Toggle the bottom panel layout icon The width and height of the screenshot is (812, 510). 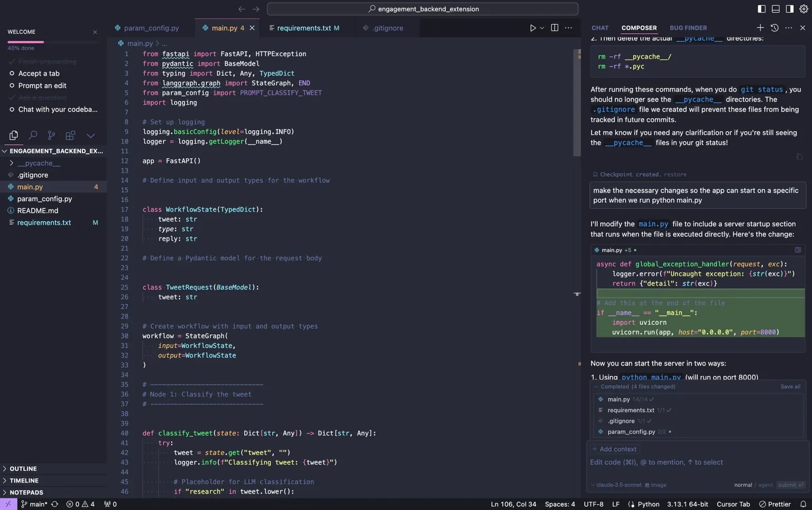(x=776, y=8)
